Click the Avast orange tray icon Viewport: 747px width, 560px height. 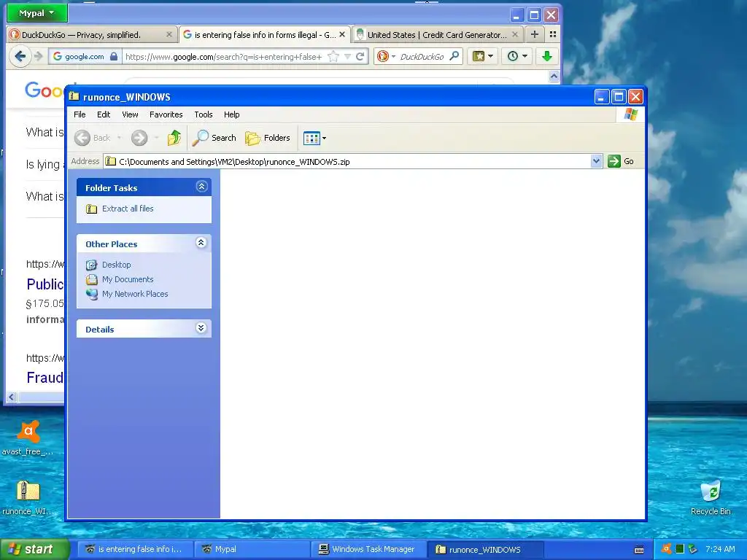(x=667, y=549)
